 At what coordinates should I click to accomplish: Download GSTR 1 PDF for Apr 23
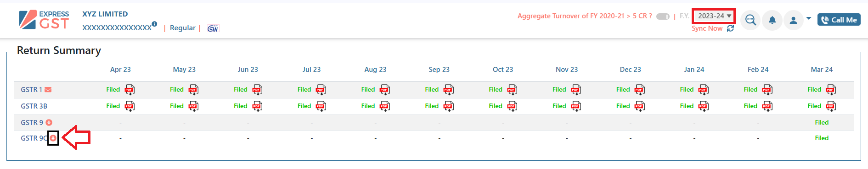[130, 89]
